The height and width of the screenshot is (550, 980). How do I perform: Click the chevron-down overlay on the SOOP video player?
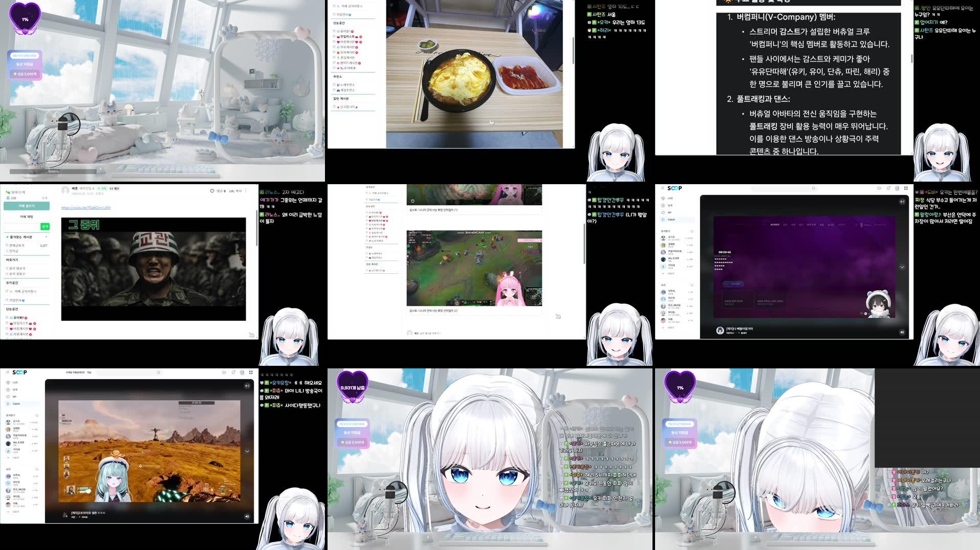click(x=902, y=268)
